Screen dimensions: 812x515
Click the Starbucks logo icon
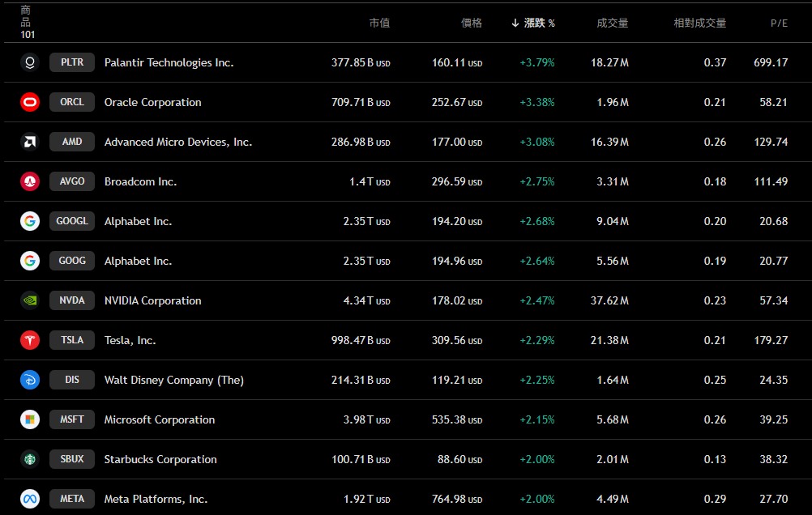[x=30, y=459]
